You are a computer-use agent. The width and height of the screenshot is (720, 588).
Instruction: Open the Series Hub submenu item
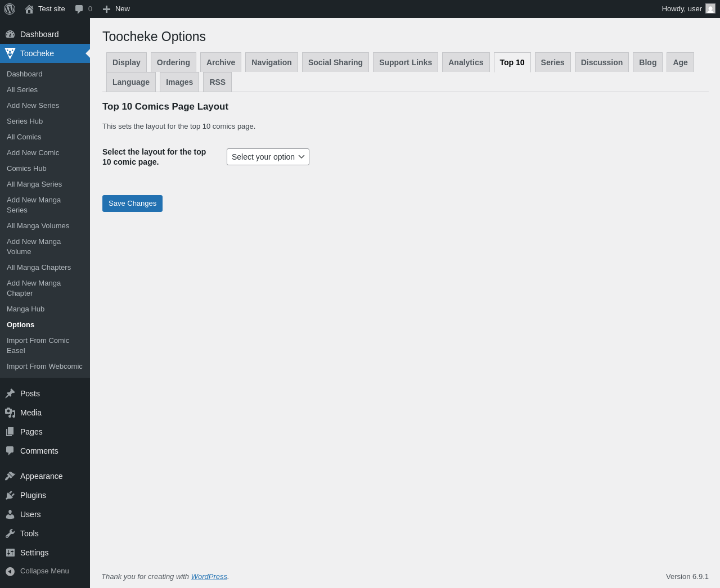tap(45, 121)
